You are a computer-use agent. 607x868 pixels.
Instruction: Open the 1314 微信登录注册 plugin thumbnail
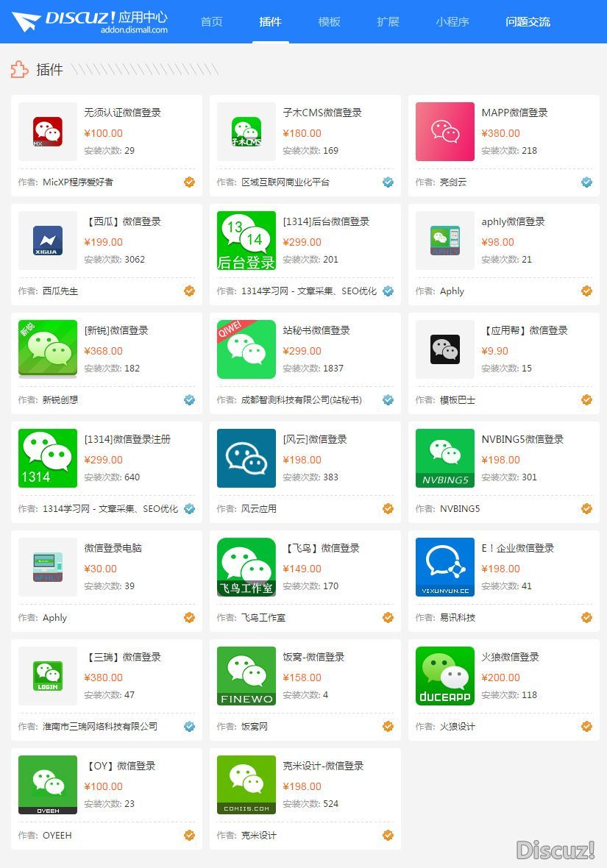[x=48, y=458]
